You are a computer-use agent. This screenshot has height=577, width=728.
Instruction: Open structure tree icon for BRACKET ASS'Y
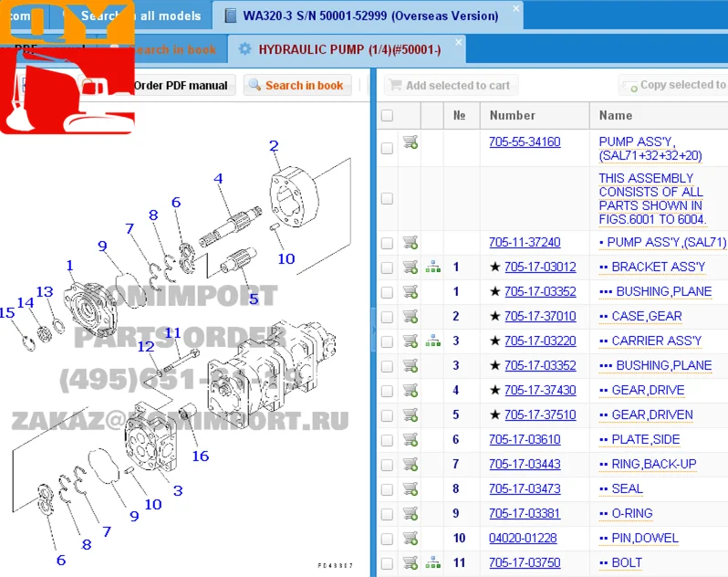point(432,268)
